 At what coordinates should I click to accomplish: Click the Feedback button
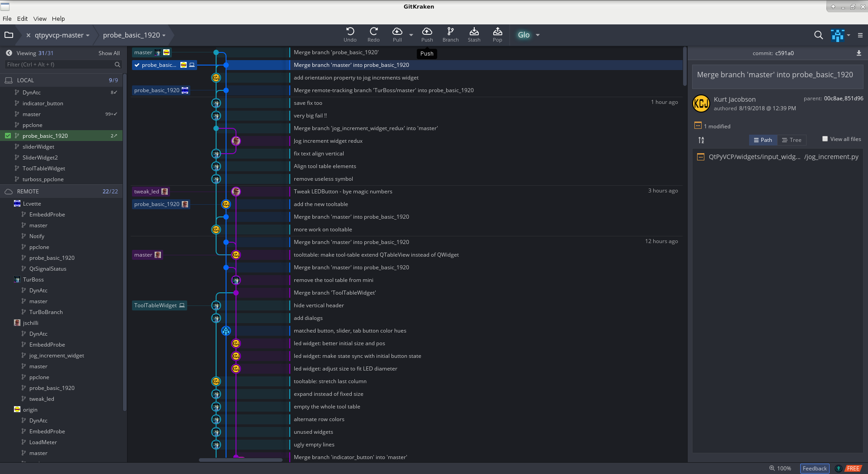tap(815, 468)
